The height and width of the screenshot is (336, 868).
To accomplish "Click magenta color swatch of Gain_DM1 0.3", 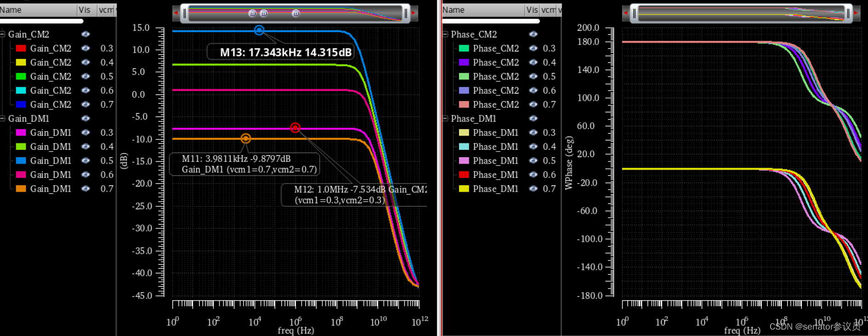I will pyautogui.click(x=21, y=132).
